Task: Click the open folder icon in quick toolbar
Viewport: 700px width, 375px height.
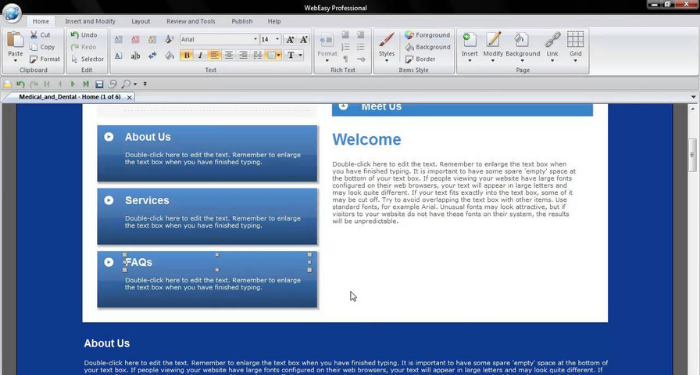Action: 8,83
